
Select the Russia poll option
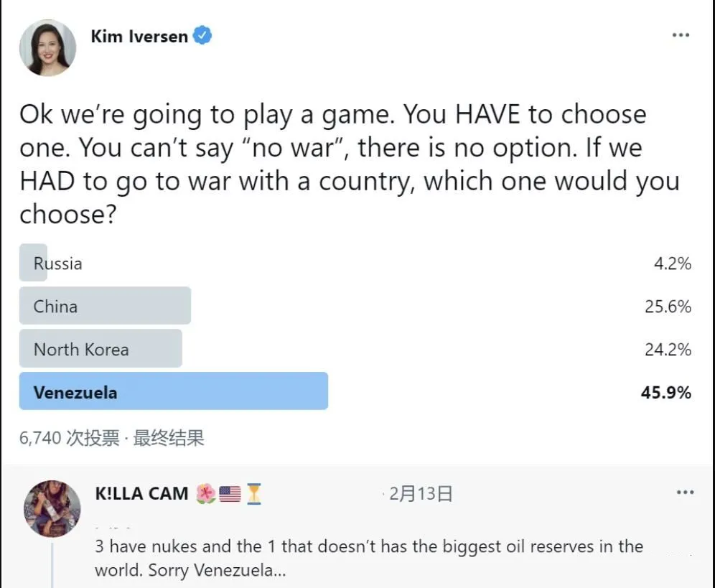(57, 263)
